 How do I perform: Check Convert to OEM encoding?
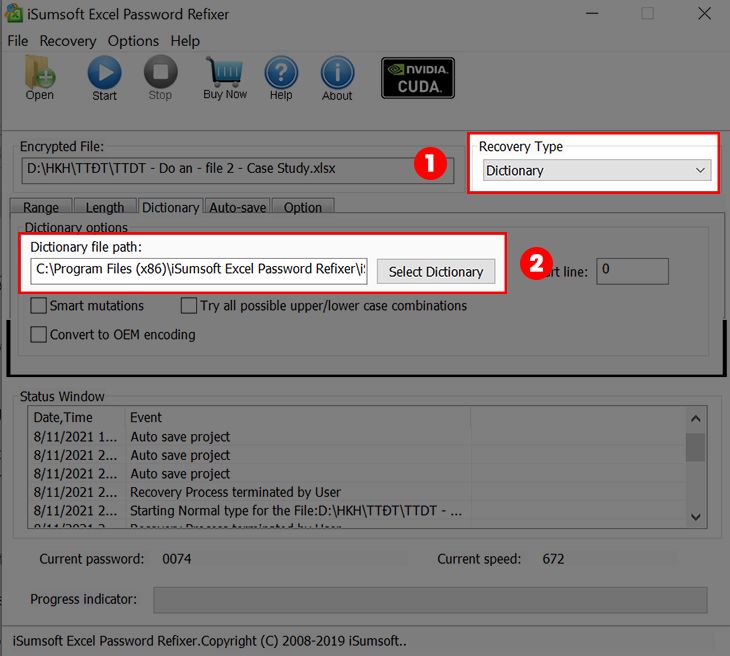click(x=39, y=335)
